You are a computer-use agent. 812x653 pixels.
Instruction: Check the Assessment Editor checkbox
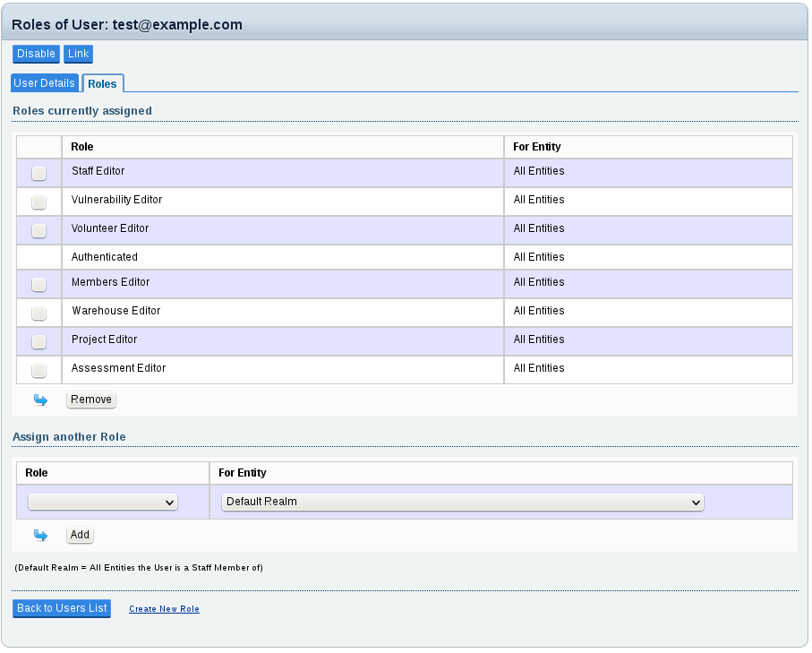tap(38, 370)
